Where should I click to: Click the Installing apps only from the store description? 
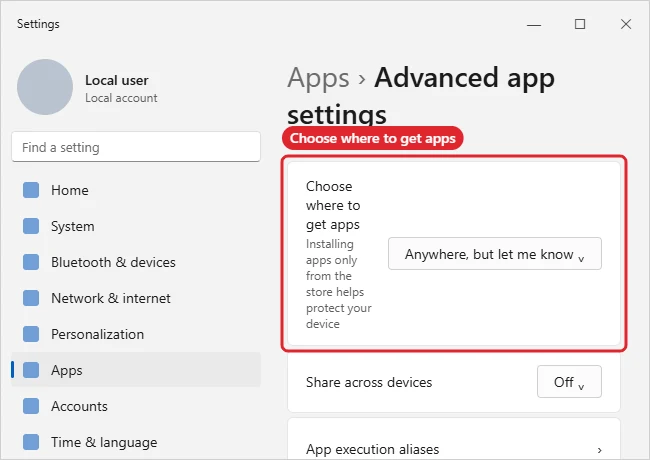pos(339,284)
